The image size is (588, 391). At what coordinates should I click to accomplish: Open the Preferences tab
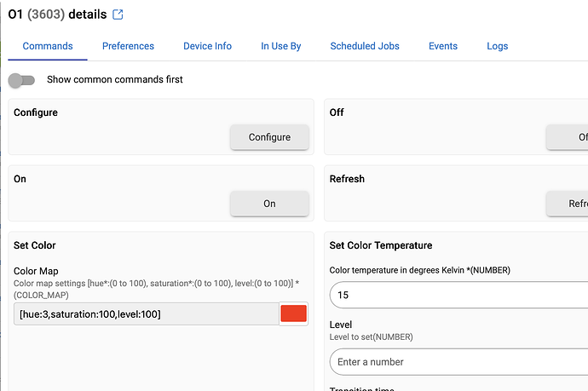[128, 46]
